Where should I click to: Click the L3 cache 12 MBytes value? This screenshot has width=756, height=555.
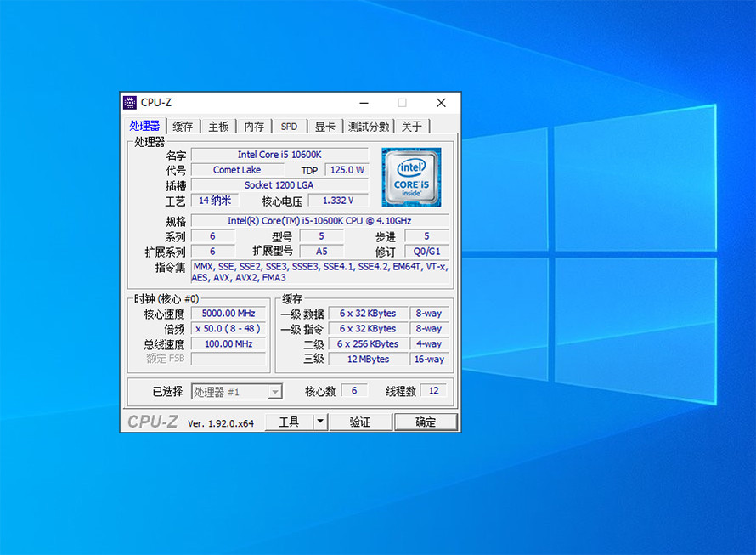(x=368, y=359)
